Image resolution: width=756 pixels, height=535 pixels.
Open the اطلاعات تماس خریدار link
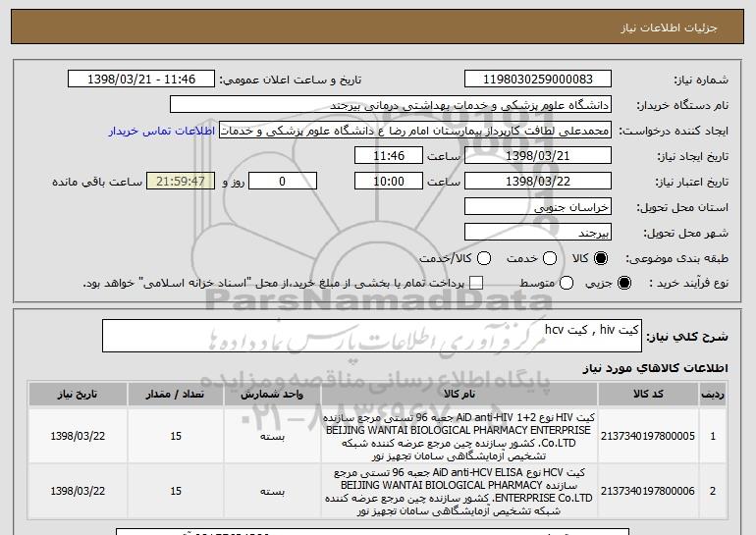tap(162, 131)
